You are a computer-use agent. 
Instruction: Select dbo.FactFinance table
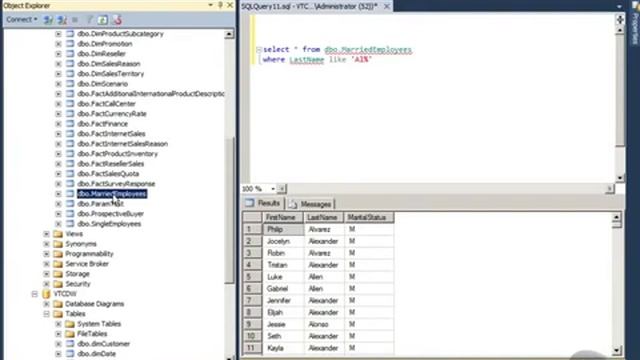[102, 124]
